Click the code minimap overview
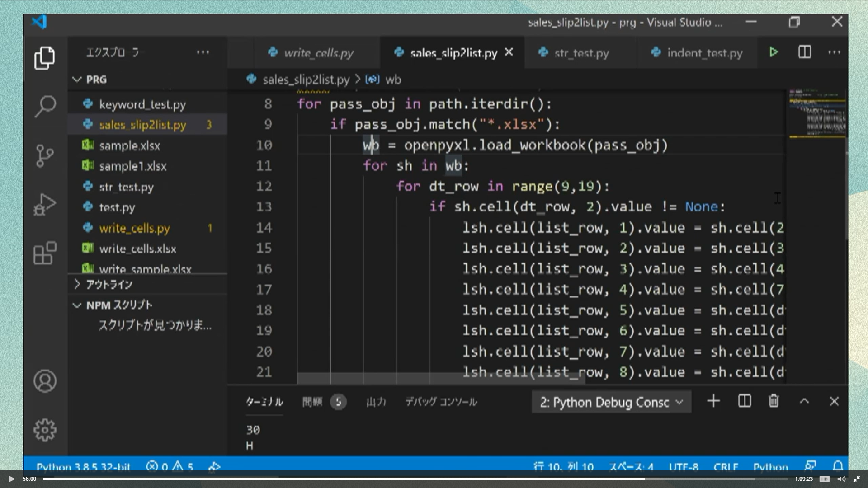Image resolution: width=868 pixels, height=488 pixels. (x=817, y=113)
